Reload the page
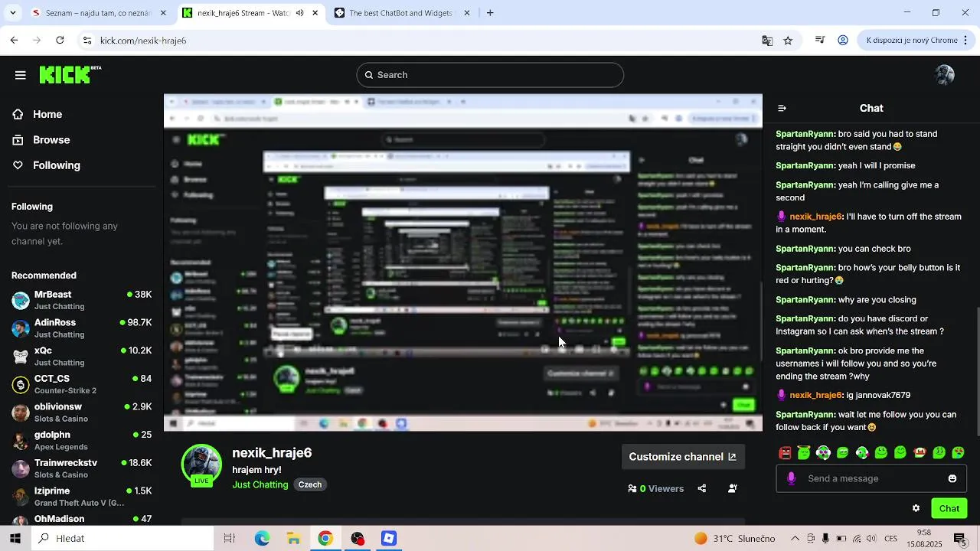980x551 pixels. (x=60, y=41)
